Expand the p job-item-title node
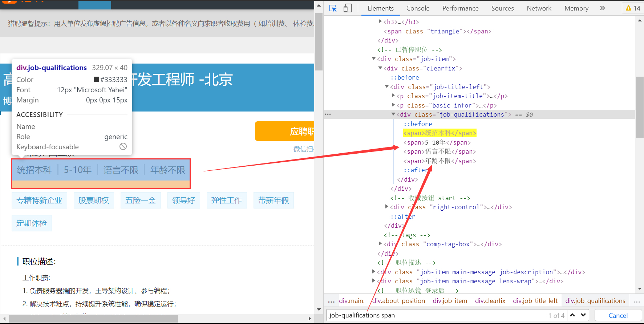 pos(393,96)
